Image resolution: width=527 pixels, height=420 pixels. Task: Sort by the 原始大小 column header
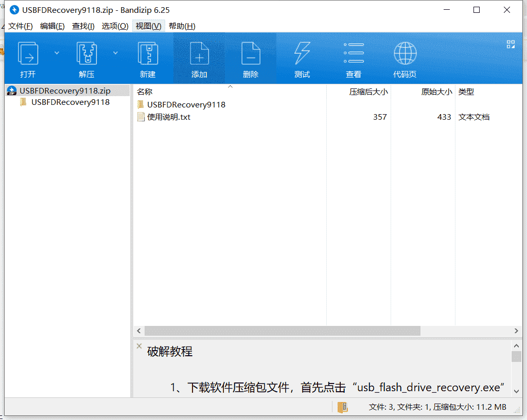[423, 92]
